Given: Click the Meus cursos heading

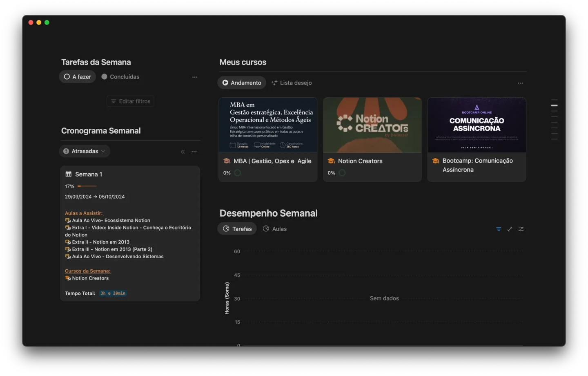Looking at the screenshot, I should (x=243, y=62).
